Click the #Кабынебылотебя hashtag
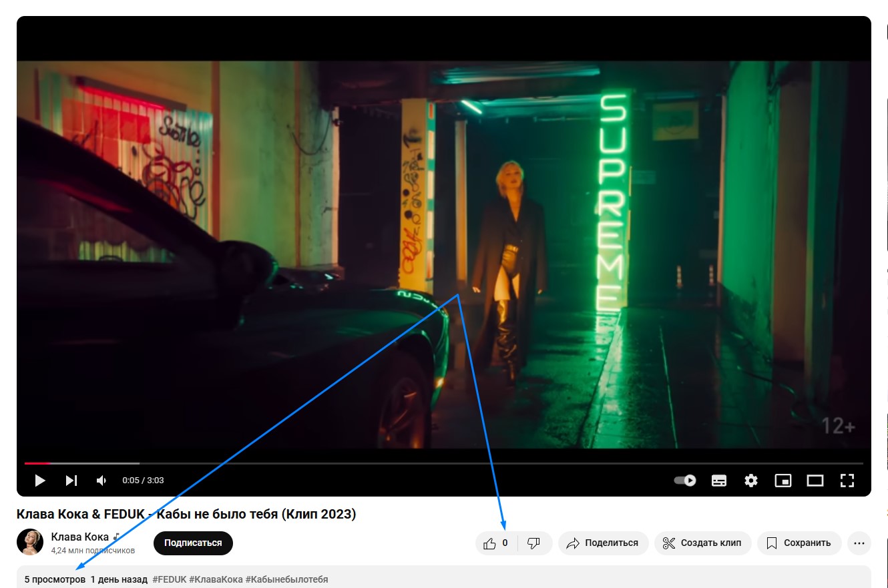 pyautogui.click(x=286, y=579)
